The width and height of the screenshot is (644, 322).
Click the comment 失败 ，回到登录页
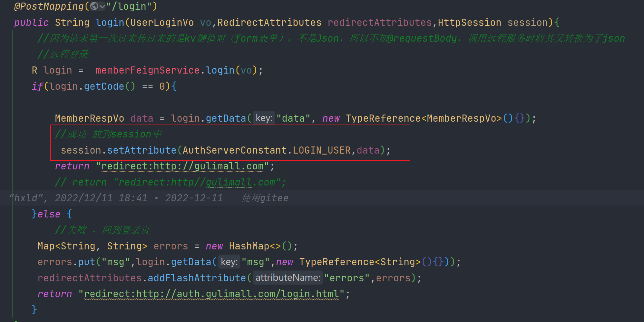pos(102,230)
